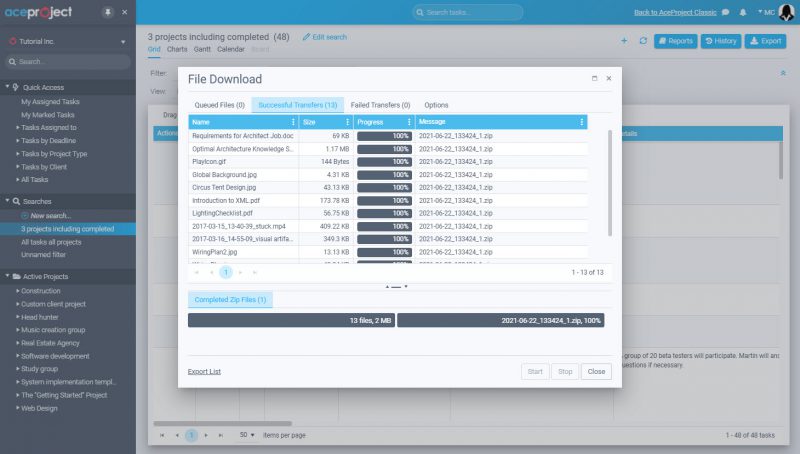Image resolution: width=800 pixels, height=454 pixels.
Task: Click the sidebar Search field
Action: (x=68, y=62)
